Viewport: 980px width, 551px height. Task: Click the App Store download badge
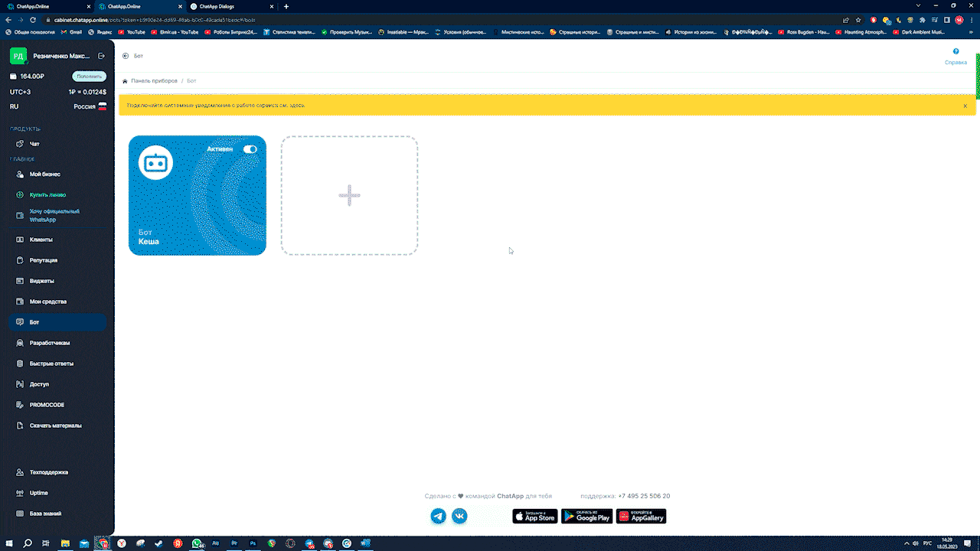[534, 517]
